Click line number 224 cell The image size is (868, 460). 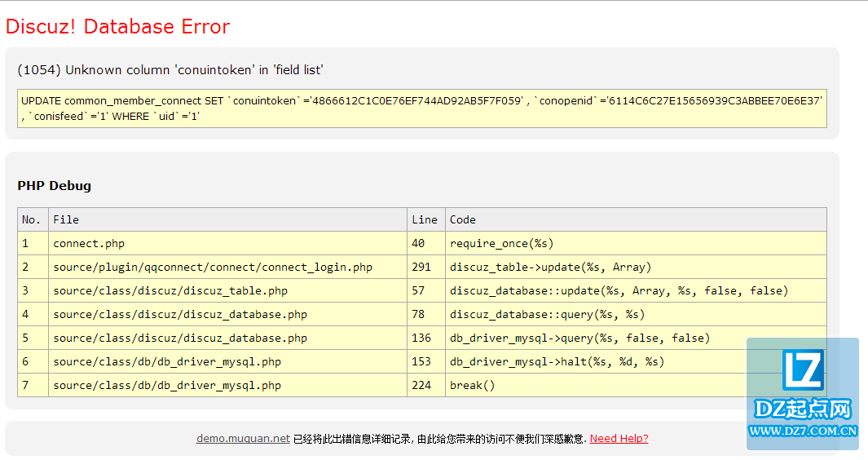pos(426,385)
